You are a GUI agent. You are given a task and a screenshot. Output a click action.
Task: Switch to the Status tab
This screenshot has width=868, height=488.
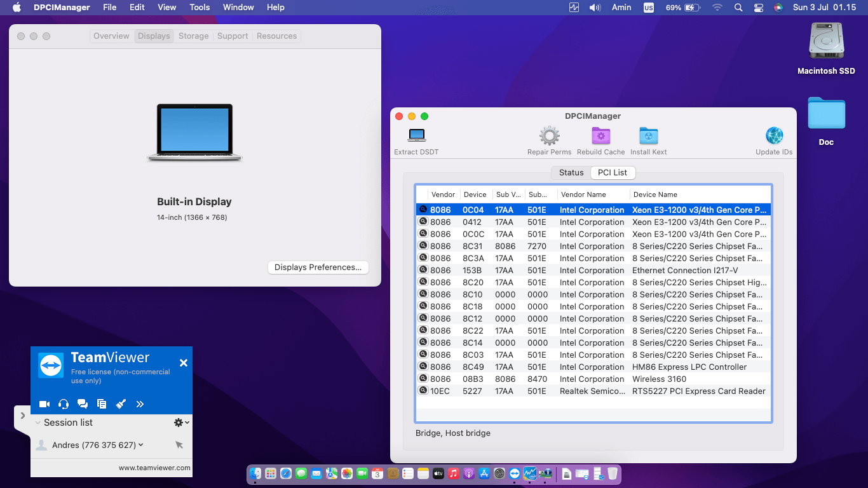click(x=570, y=172)
